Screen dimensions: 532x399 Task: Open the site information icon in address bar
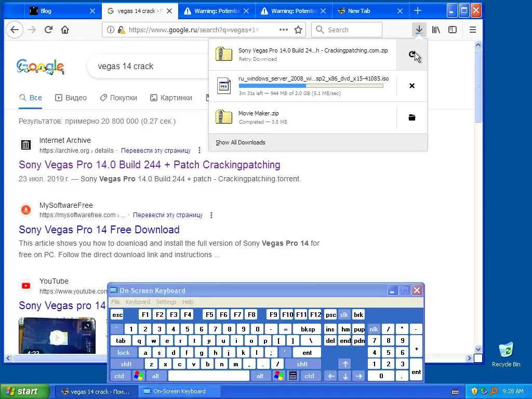(x=110, y=30)
